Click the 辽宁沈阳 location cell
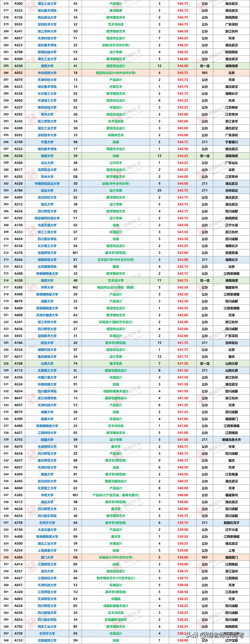The width and height of the screenshot is (250, 644). 231,640
